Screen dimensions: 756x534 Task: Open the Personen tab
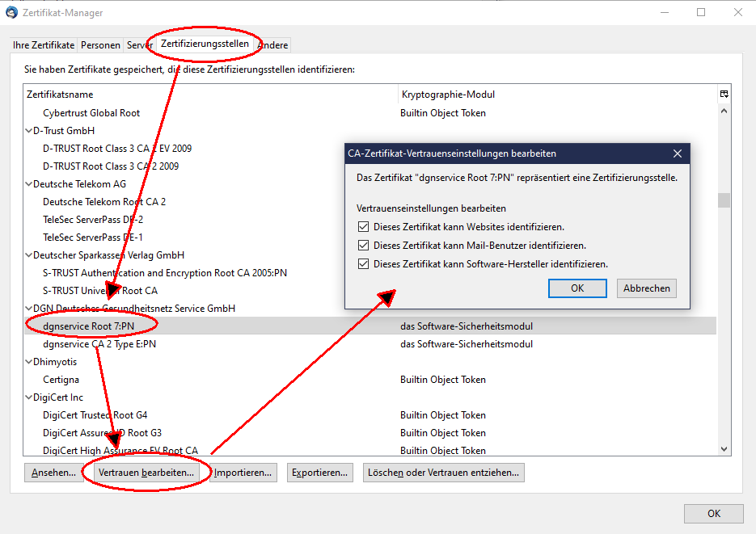click(100, 44)
